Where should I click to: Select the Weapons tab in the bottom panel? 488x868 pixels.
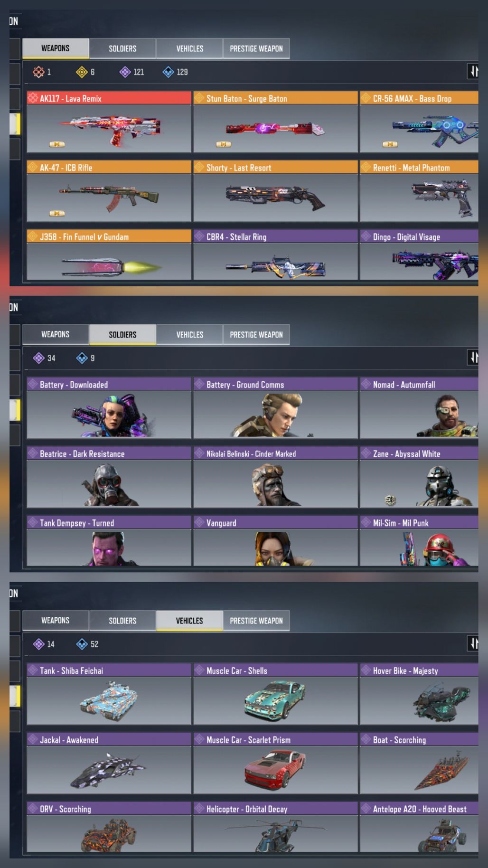pyautogui.click(x=56, y=621)
